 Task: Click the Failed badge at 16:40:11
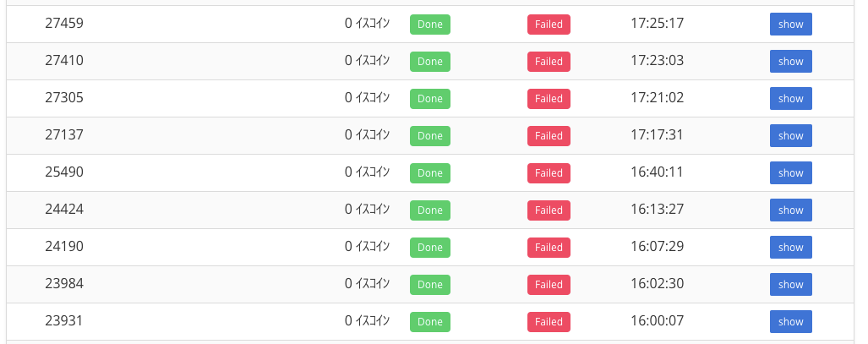(549, 172)
